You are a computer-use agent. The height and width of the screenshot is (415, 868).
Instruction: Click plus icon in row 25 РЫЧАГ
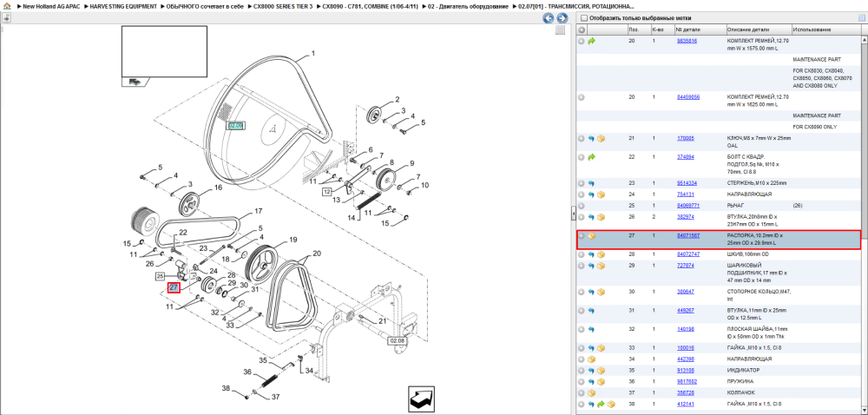582,205
